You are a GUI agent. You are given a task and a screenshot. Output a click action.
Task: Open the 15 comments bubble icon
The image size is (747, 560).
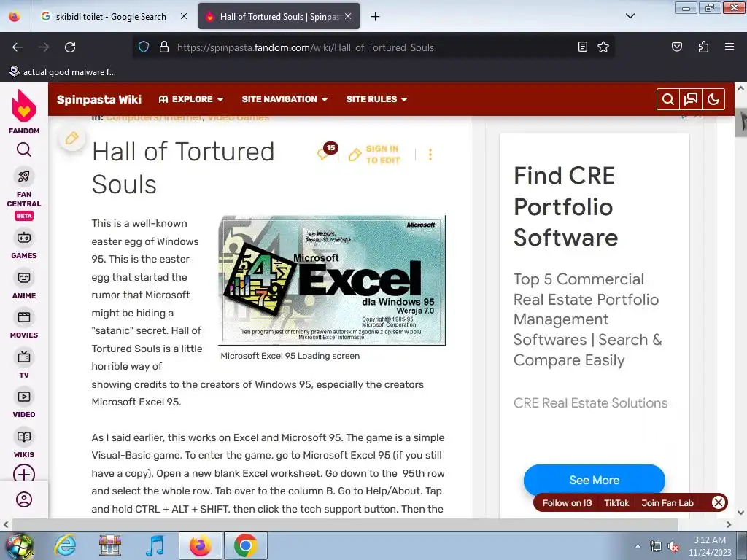(327, 152)
